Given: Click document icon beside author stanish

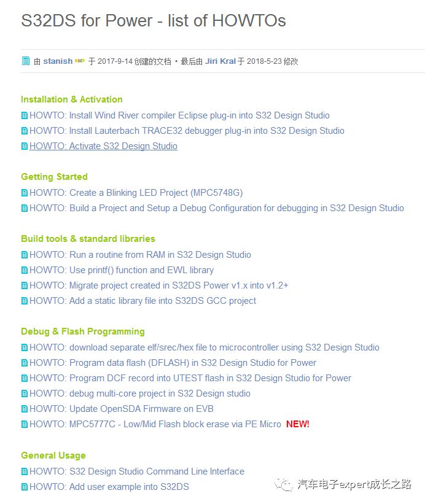Looking at the screenshot, I should coord(25,61).
